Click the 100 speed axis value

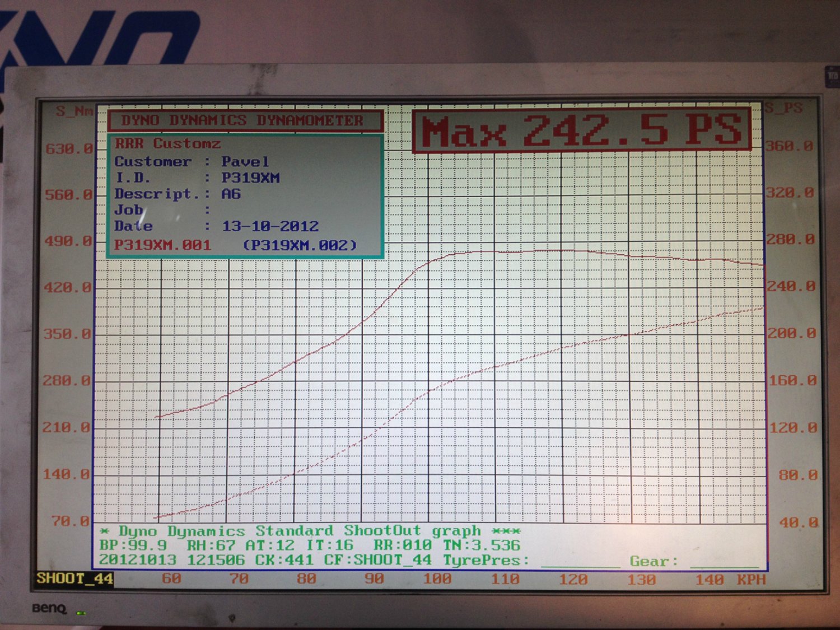[x=437, y=578]
